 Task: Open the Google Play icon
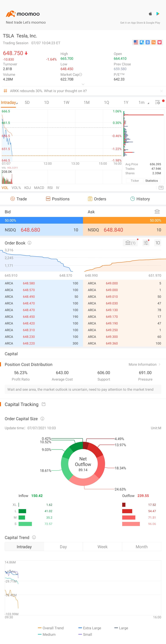(158, 14)
